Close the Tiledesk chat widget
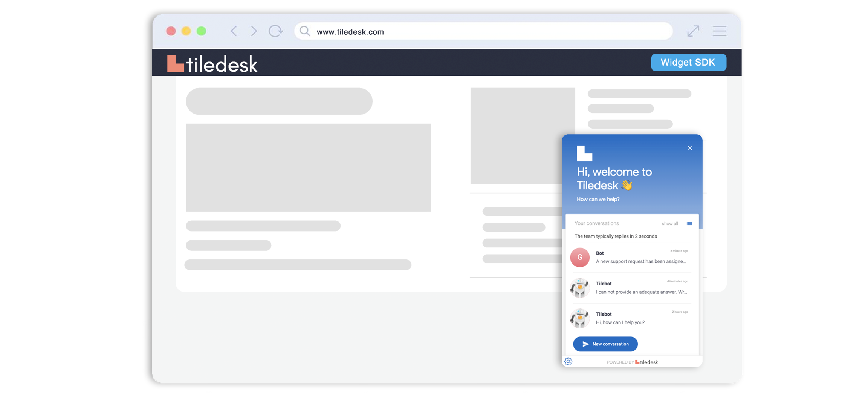This screenshot has height=419, width=868. pyautogui.click(x=689, y=148)
